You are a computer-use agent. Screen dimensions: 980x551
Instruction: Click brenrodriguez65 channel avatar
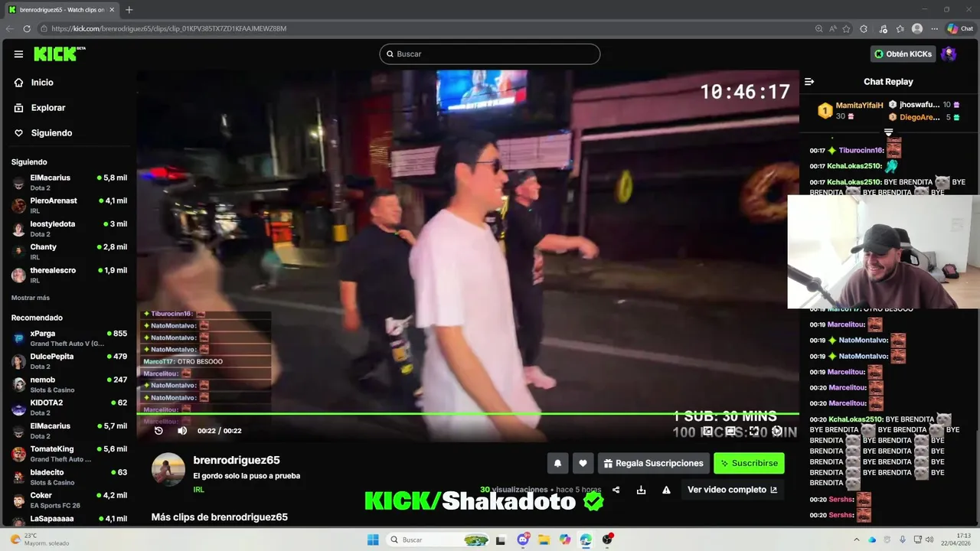pos(168,470)
